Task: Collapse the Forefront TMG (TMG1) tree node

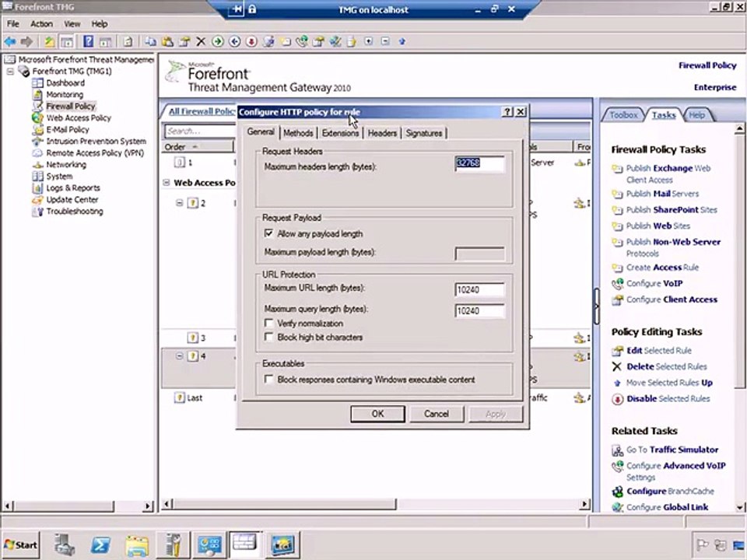Action: [10, 72]
